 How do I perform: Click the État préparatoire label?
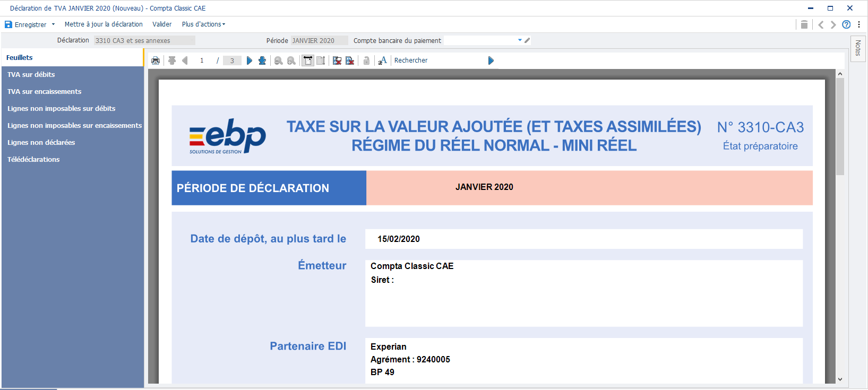point(760,146)
